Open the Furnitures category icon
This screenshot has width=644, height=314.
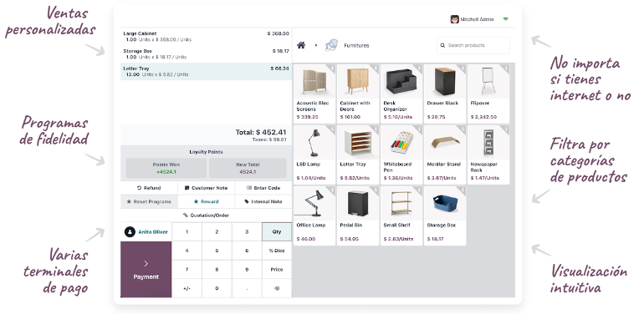[331, 45]
